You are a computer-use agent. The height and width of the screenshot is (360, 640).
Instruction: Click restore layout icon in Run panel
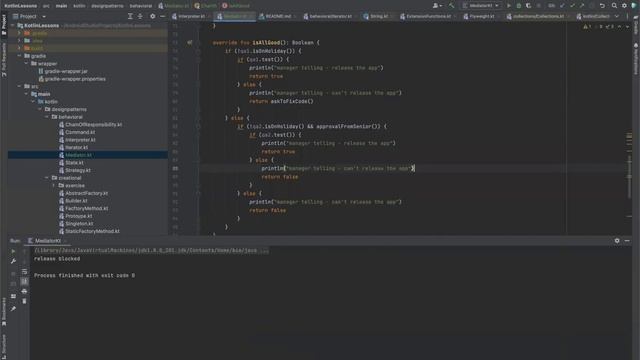pos(13,296)
